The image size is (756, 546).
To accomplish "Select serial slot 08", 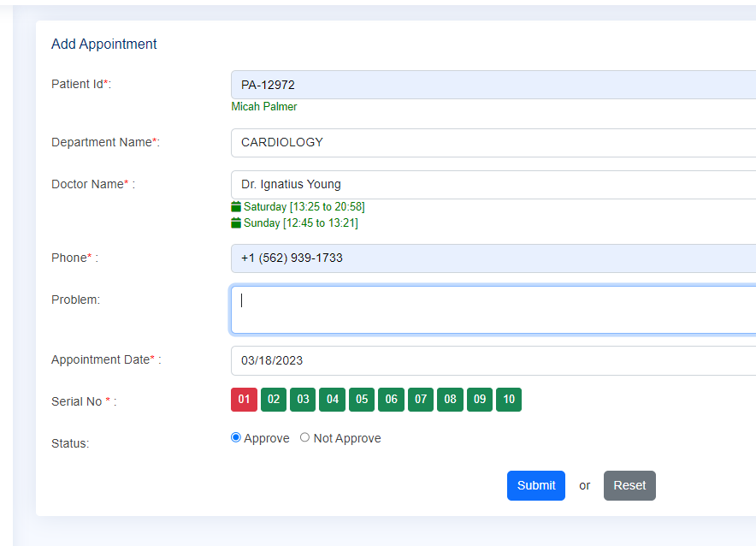I will 450,400.
